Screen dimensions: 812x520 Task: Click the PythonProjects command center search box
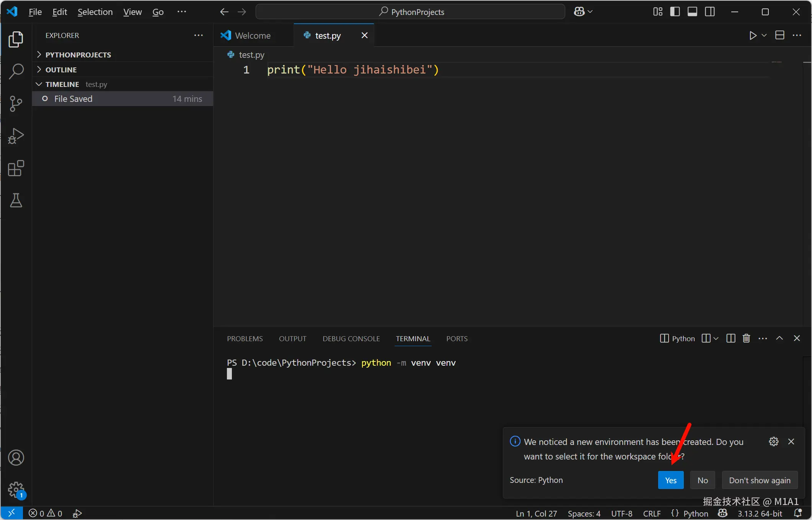coord(410,12)
